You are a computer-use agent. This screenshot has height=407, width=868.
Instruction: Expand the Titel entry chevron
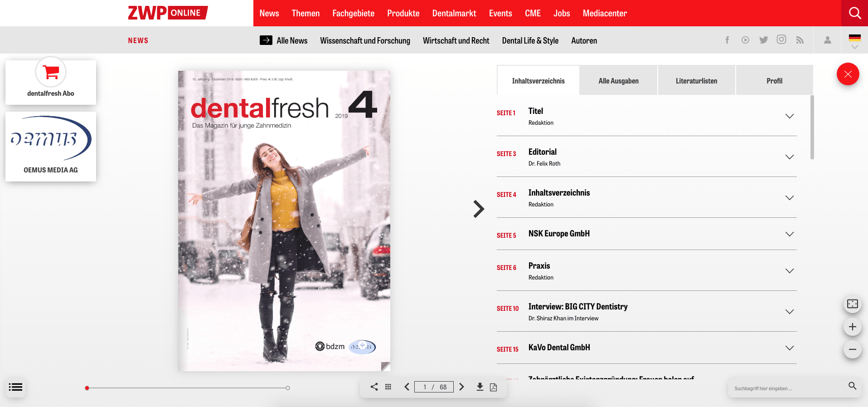point(790,116)
